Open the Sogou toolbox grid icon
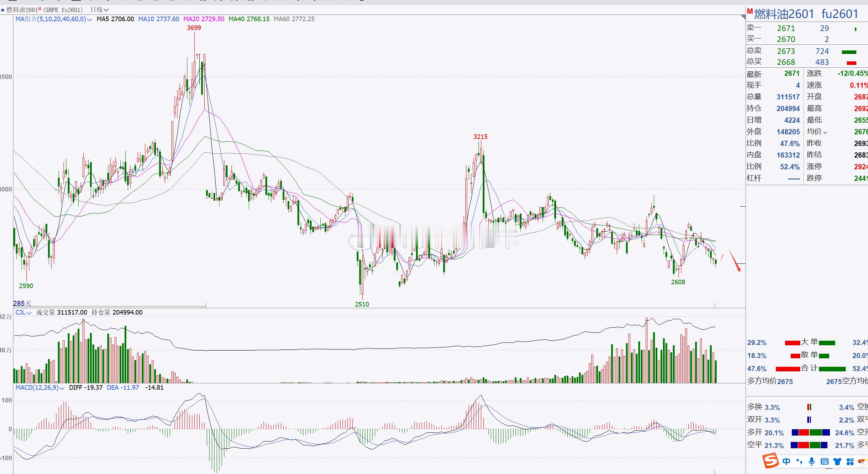 850,461
